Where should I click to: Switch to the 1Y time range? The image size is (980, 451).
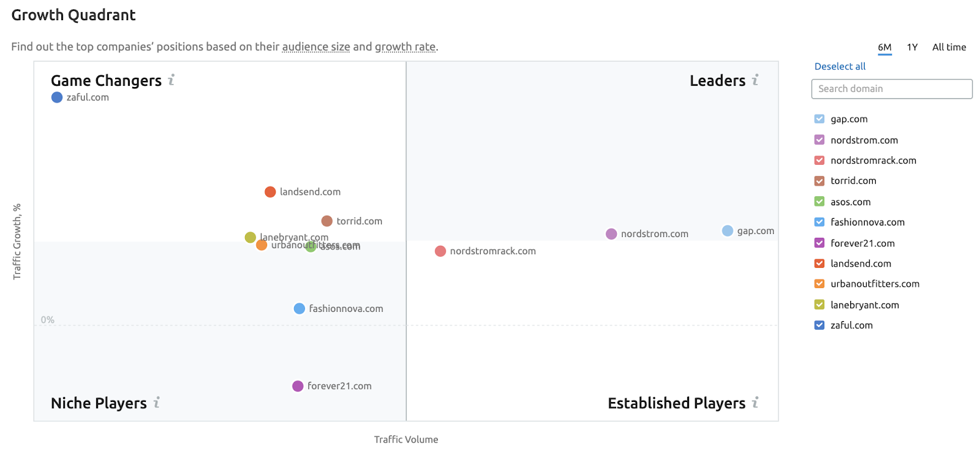coord(912,47)
